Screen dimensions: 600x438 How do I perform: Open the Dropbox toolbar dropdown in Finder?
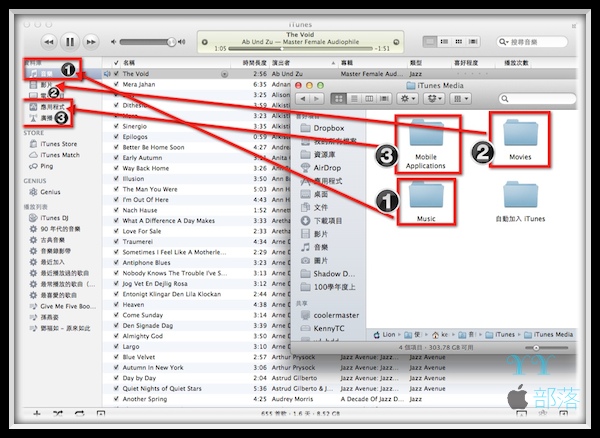[434, 99]
